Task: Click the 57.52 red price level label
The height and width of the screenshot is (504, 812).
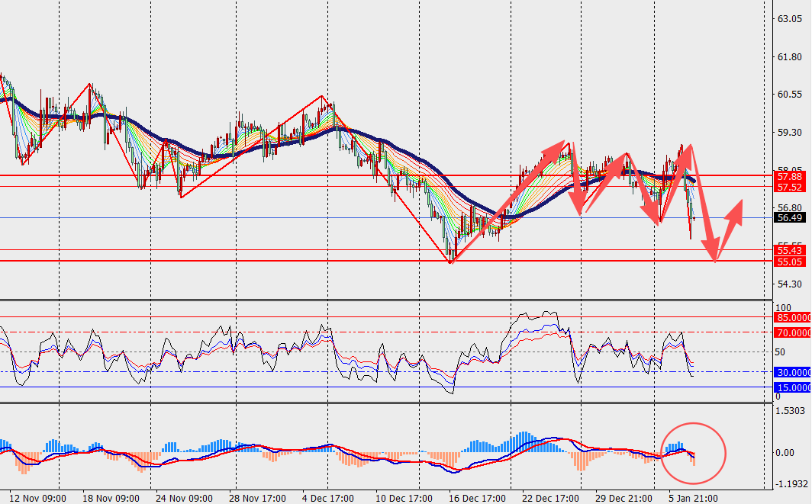Action: 787,187
